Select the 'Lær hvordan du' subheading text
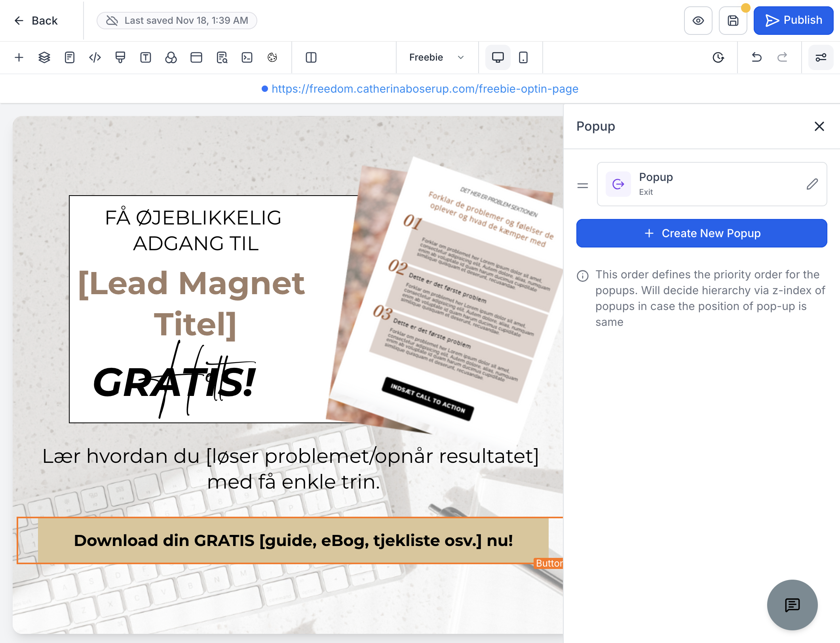The height and width of the screenshot is (643, 840). click(x=291, y=469)
